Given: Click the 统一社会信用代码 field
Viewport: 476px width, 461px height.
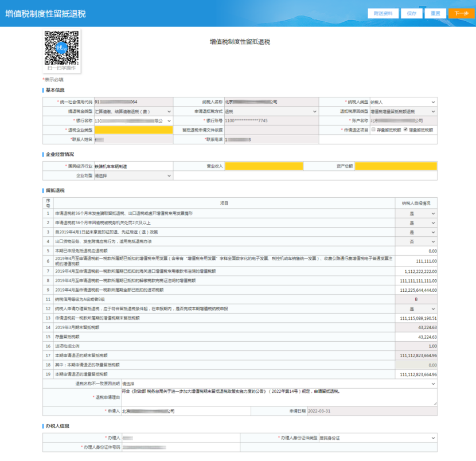Looking at the screenshot, I should [x=134, y=102].
